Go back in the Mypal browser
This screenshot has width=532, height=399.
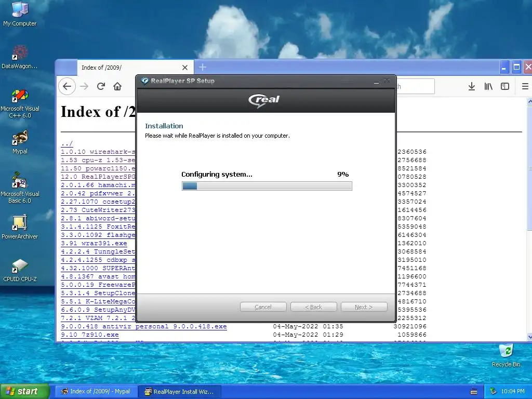67,86
